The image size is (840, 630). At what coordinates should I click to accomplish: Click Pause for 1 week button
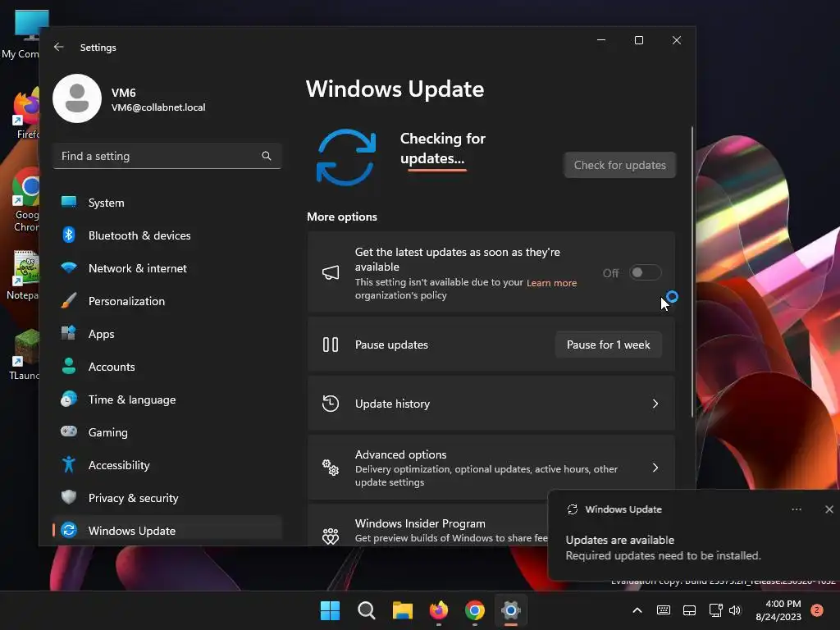609,345
